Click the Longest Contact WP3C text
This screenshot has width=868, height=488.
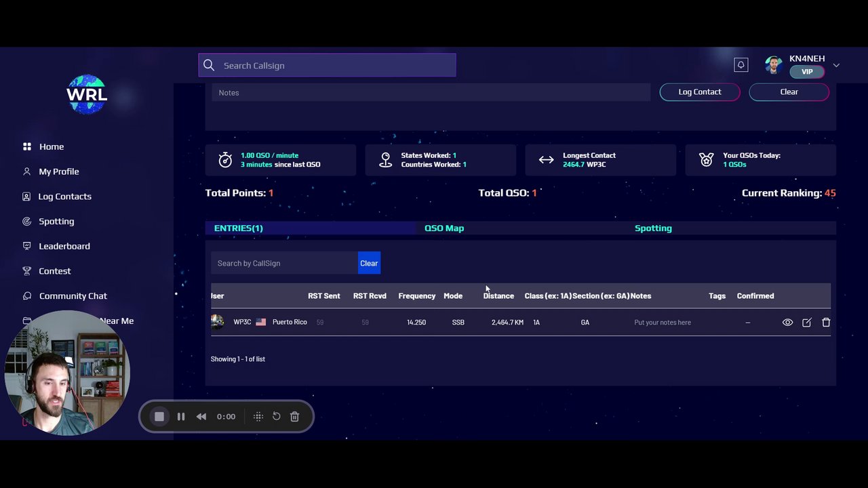pyautogui.click(x=596, y=165)
